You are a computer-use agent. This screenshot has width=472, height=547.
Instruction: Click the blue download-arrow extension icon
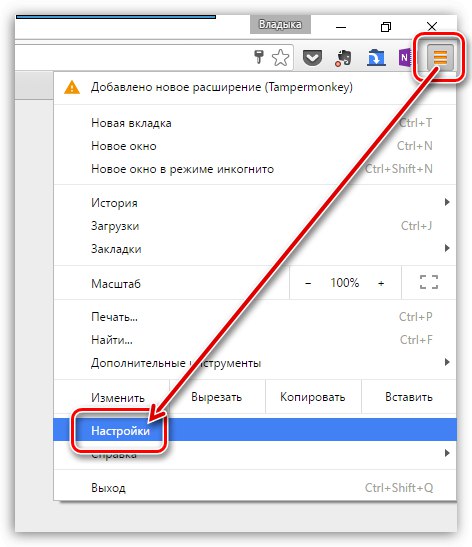[376, 58]
